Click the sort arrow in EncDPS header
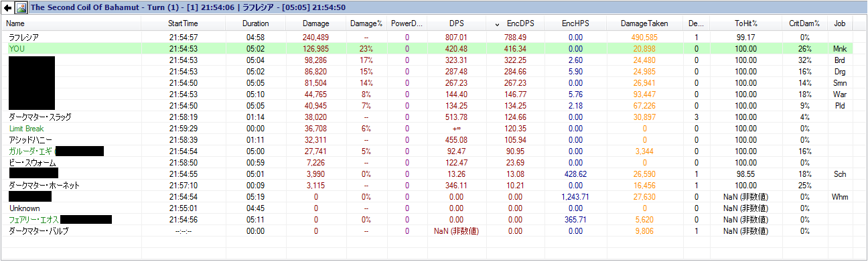 click(x=497, y=24)
